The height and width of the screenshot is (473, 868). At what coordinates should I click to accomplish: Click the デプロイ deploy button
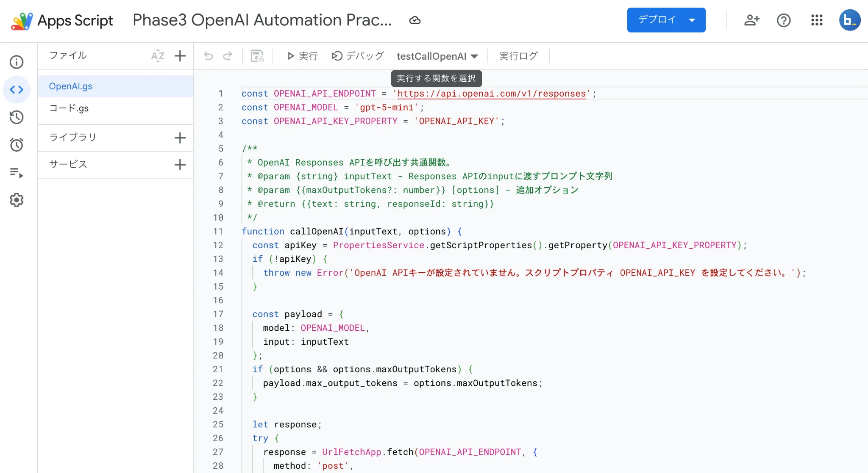coord(657,20)
